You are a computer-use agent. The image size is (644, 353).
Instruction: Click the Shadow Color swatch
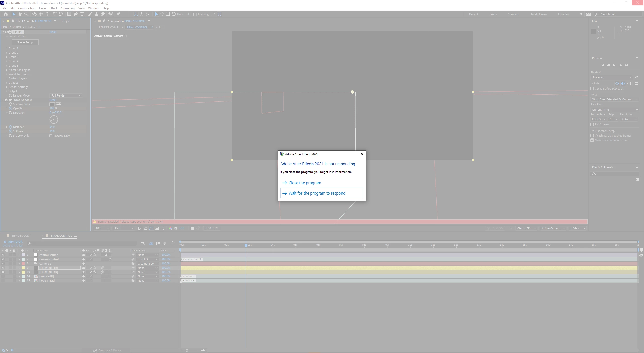point(52,104)
